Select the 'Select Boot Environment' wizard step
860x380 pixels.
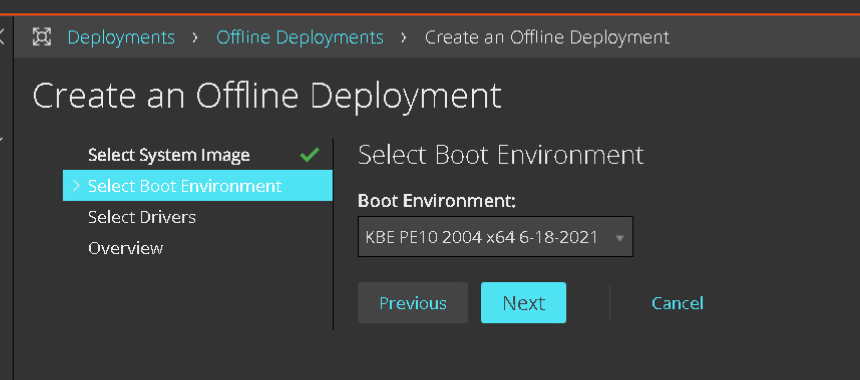click(x=197, y=186)
